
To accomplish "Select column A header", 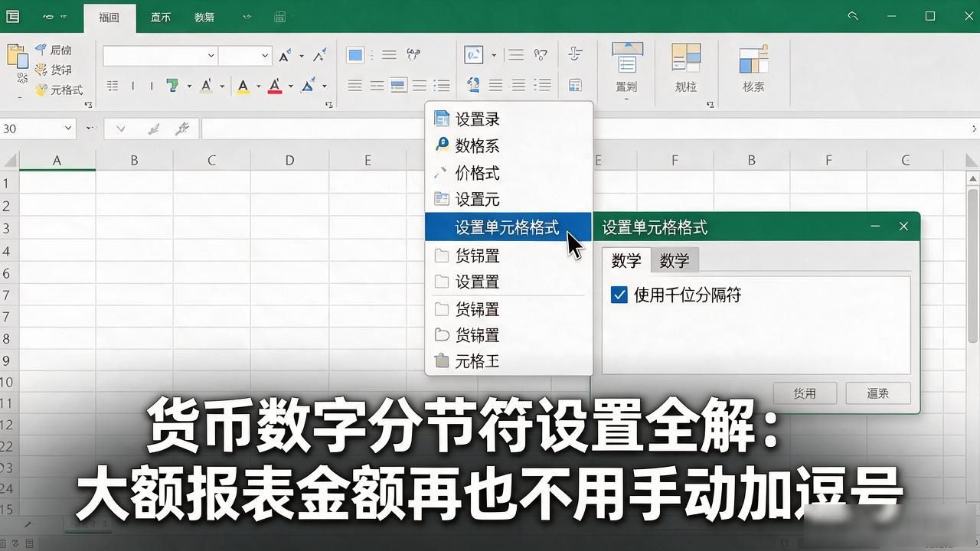I will (x=57, y=161).
